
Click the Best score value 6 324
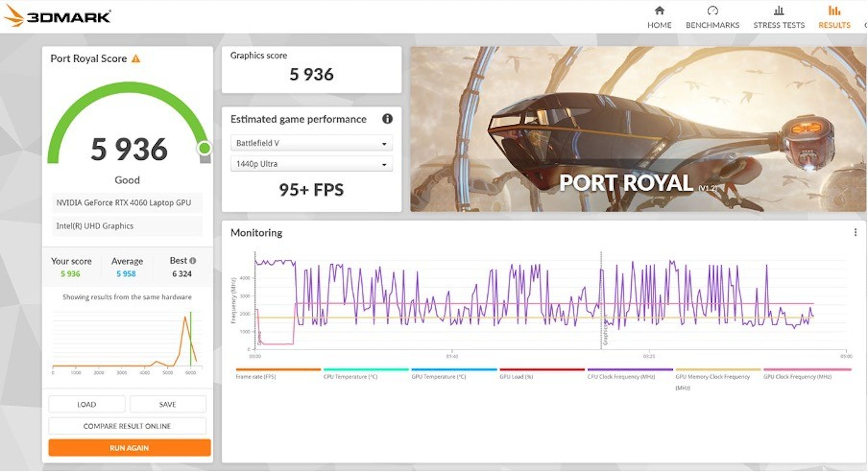point(182,274)
